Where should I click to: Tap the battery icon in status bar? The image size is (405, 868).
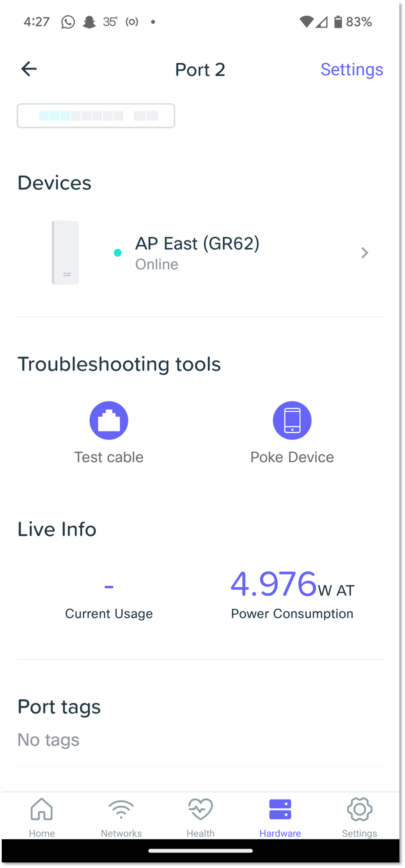[x=338, y=22]
